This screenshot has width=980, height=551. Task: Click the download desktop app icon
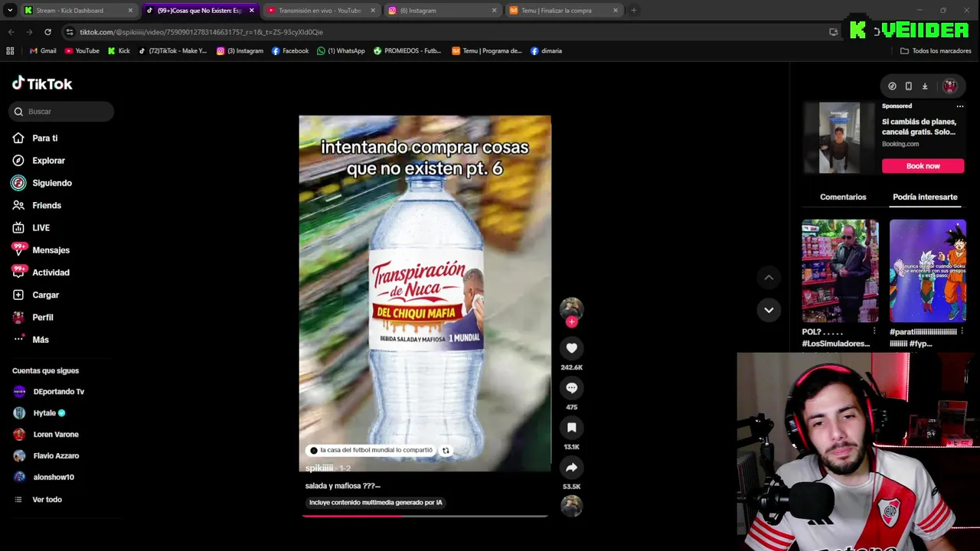point(925,86)
